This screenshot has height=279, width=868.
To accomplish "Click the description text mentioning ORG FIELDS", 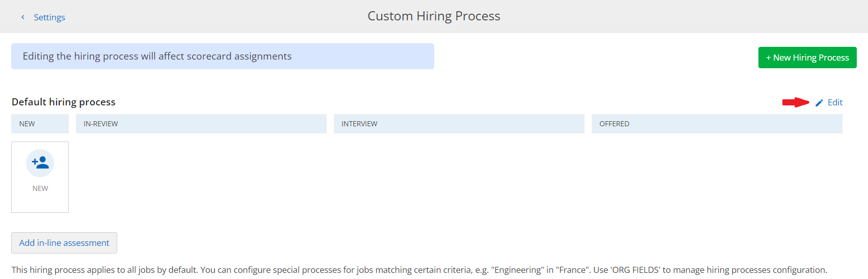I will coord(419,270).
